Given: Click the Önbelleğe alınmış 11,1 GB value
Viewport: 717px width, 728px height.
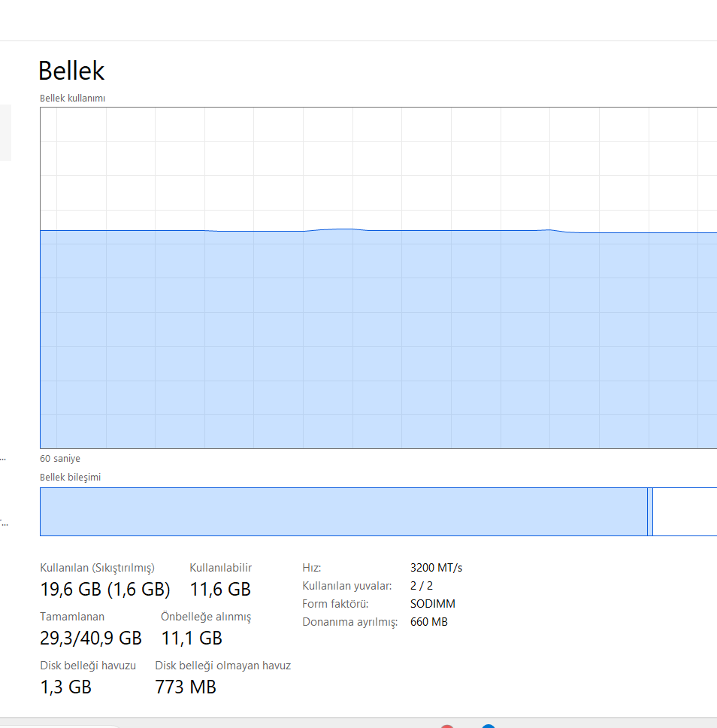Looking at the screenshot, I should coord(192,638).
